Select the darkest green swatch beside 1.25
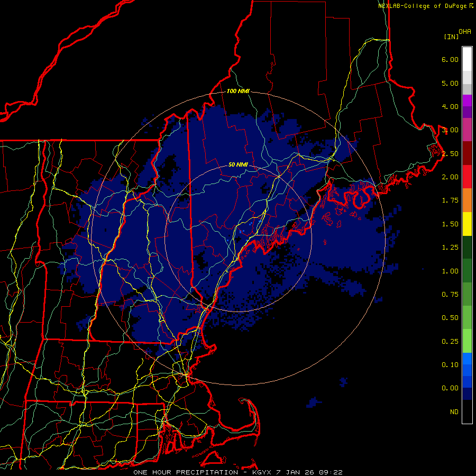The width and height of the screenshot is (476, 476). 467,247
